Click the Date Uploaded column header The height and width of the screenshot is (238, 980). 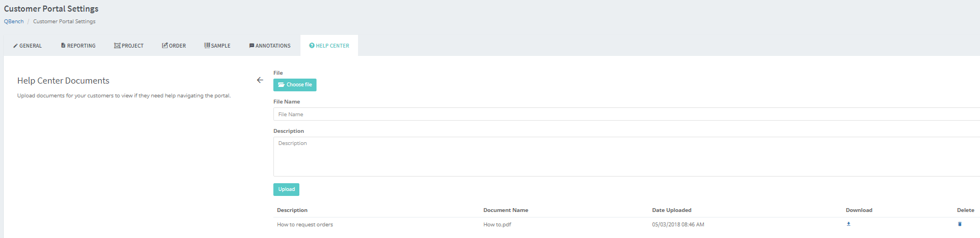click(672, 210)
